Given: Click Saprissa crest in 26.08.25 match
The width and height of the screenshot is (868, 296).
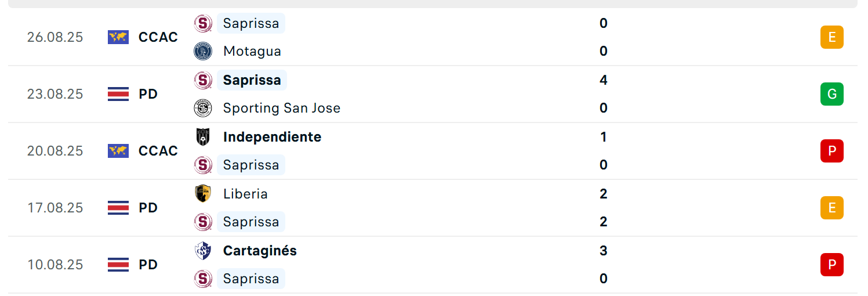Looking at the screenshot, I should click(203, 23).
